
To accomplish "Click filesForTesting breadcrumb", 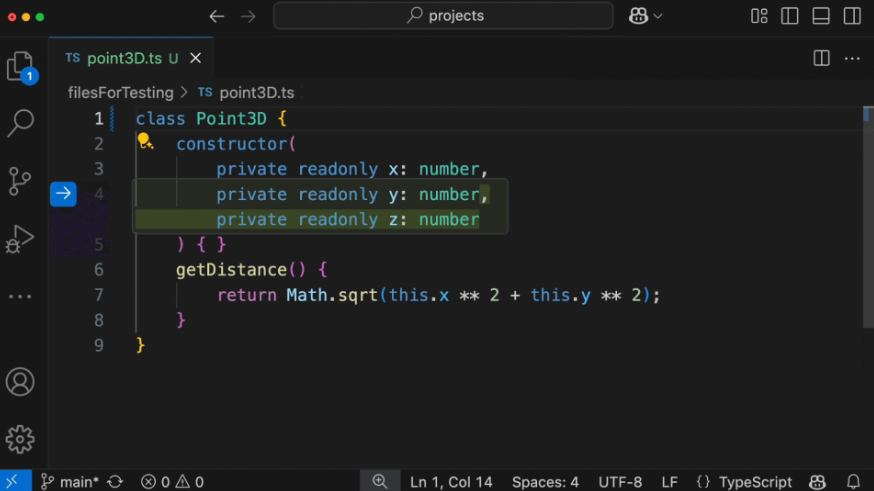I will pyautogui.click(x=120, y=93).
